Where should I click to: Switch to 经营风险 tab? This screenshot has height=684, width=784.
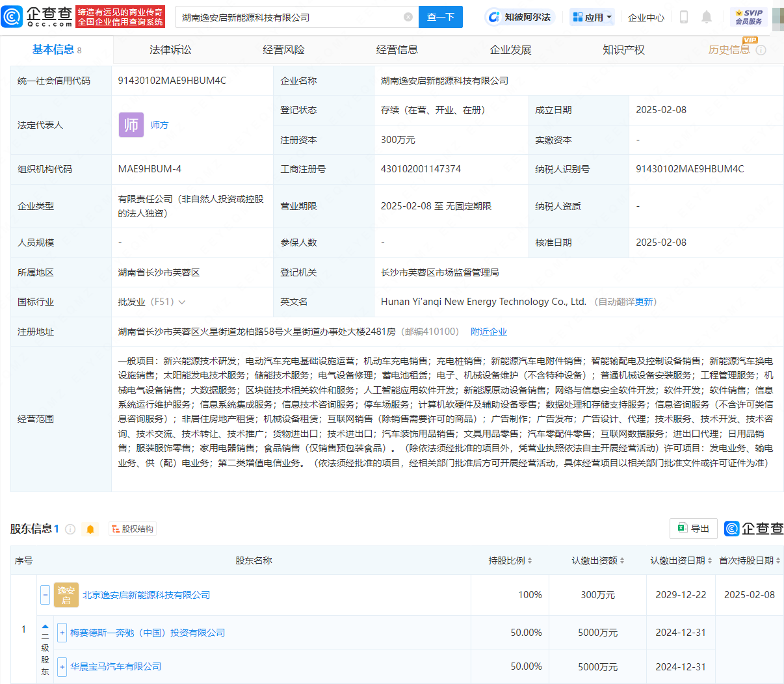coord(283,50)
